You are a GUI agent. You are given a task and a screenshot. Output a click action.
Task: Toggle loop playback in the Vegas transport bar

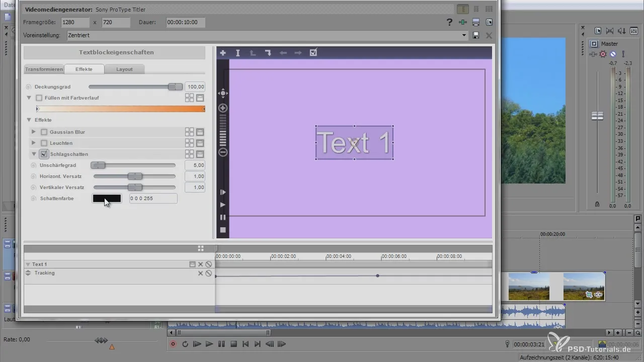[x=185, y=344]
